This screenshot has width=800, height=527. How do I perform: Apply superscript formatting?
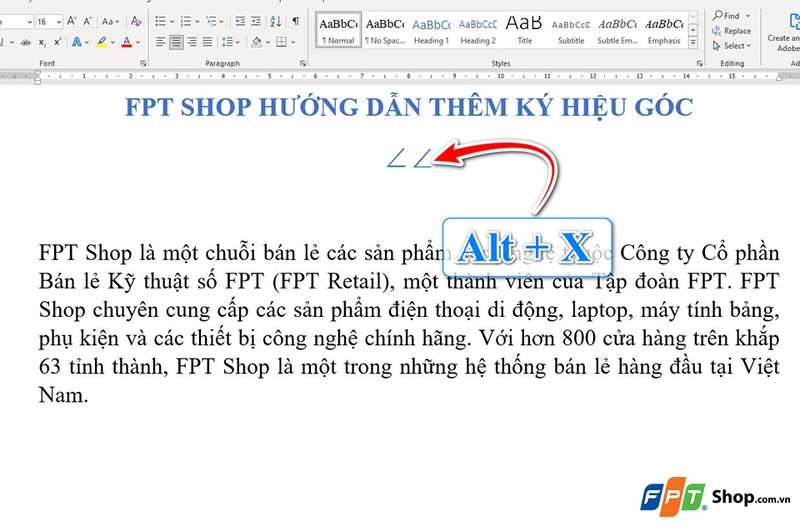[58, 42]
